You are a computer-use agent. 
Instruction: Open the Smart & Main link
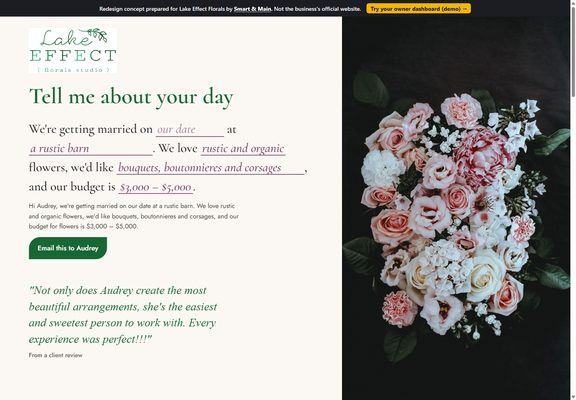(252, 9)
